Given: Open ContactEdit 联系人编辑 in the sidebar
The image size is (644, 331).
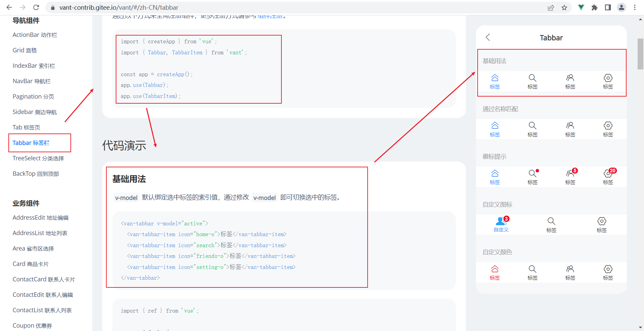Looking at the screenshot, I should click(43, 295).
